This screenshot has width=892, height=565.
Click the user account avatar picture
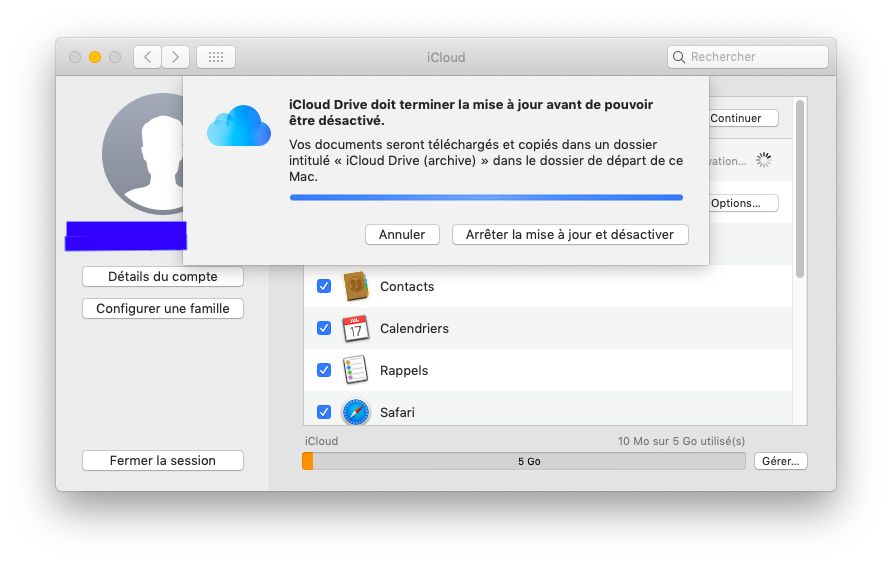143,154
